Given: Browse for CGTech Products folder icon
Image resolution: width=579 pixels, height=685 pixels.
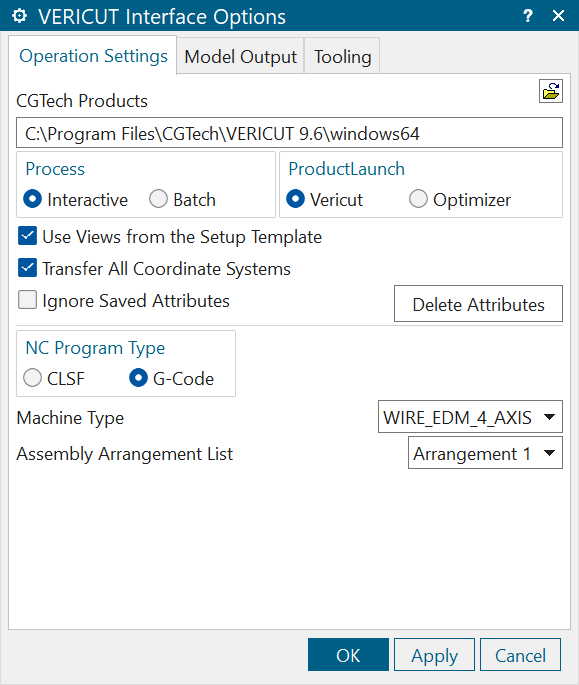Looking at the screenshot, I should pyautogui.click(x=551, y=91).
